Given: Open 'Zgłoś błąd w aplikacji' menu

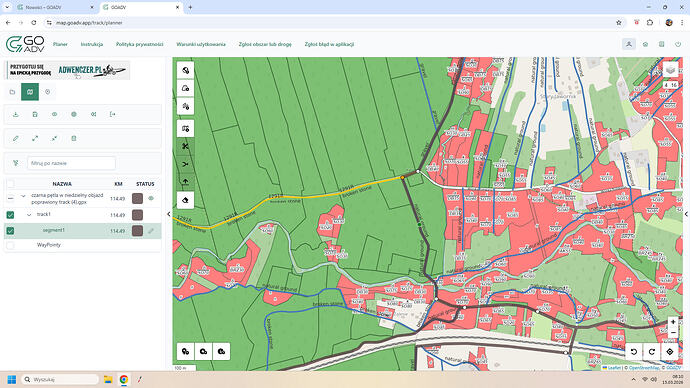Looking at the screenshot, I should [x=329, y=44].
